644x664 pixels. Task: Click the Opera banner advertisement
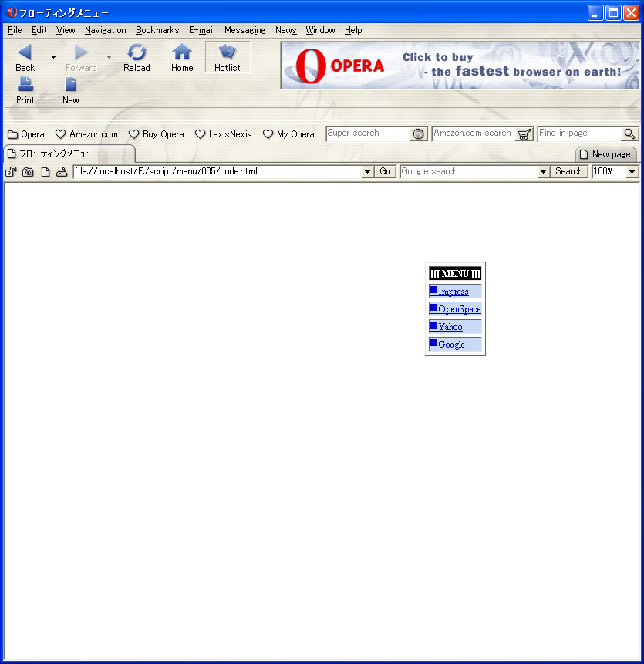pyautogui.click(x=460, y=66)
